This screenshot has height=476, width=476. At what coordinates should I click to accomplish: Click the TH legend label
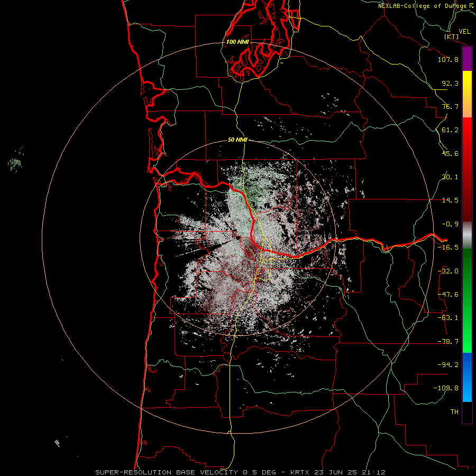(454, 412)
